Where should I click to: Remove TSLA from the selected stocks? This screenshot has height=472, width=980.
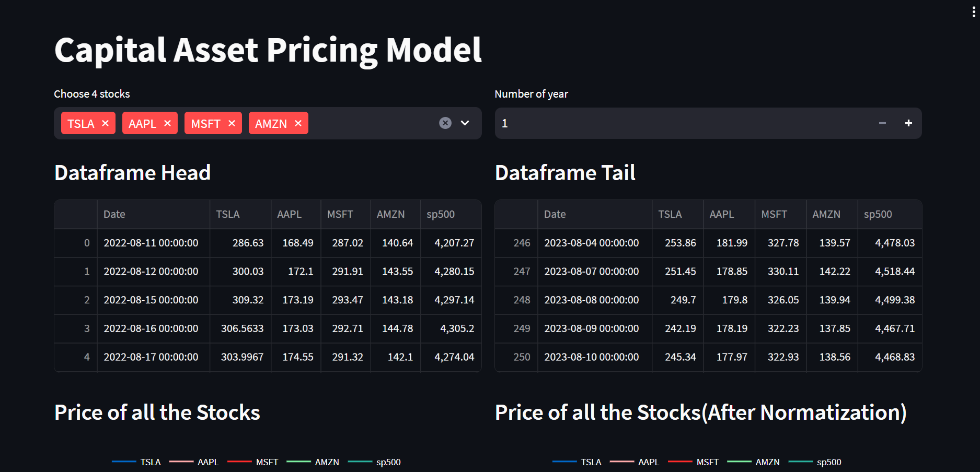(x=105, y=123)
